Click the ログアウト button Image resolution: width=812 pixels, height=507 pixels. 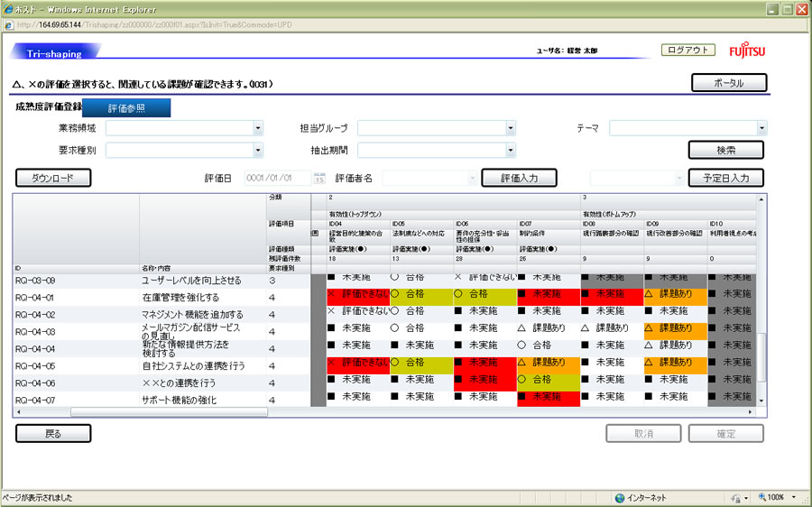click(688, 51)
